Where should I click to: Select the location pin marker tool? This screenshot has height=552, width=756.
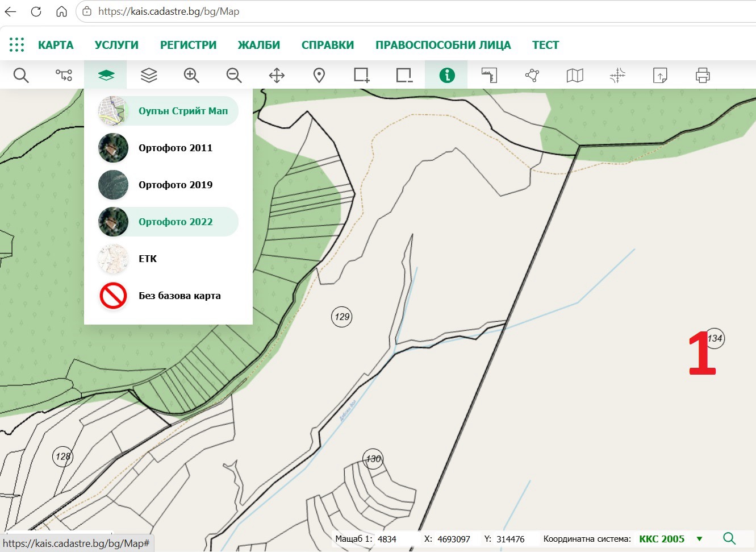(x=319, y=75)
